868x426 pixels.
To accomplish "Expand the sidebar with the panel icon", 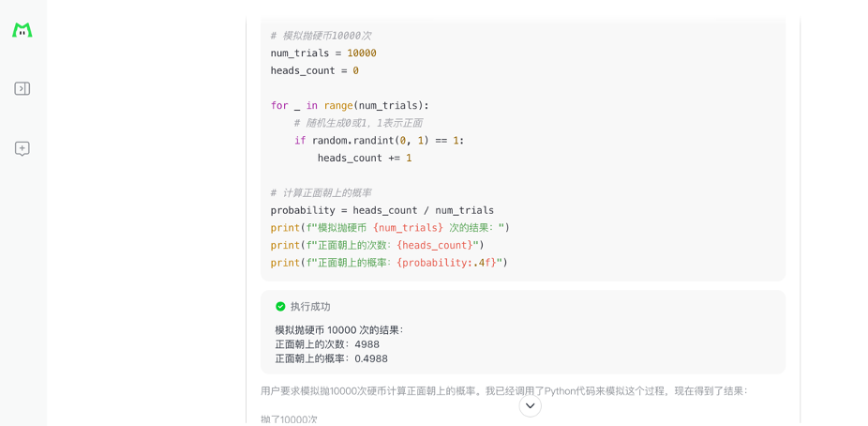I will tap(22, 88).
